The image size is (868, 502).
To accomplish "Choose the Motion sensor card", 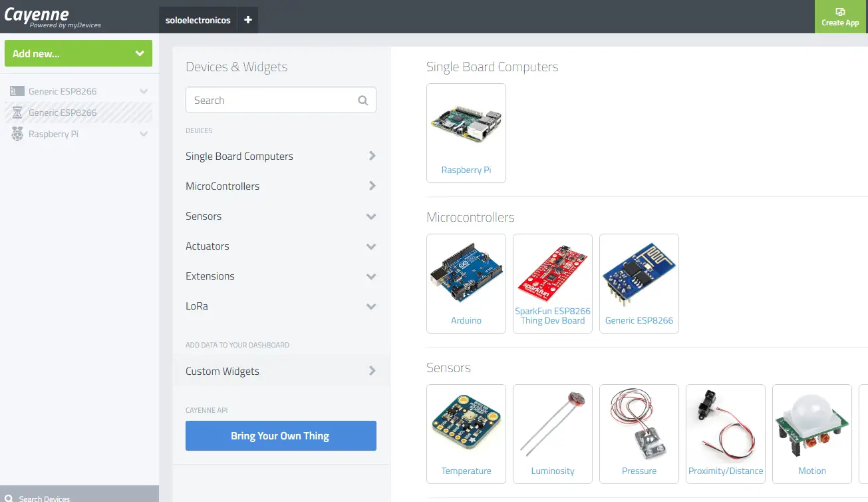I will (812, 434).
